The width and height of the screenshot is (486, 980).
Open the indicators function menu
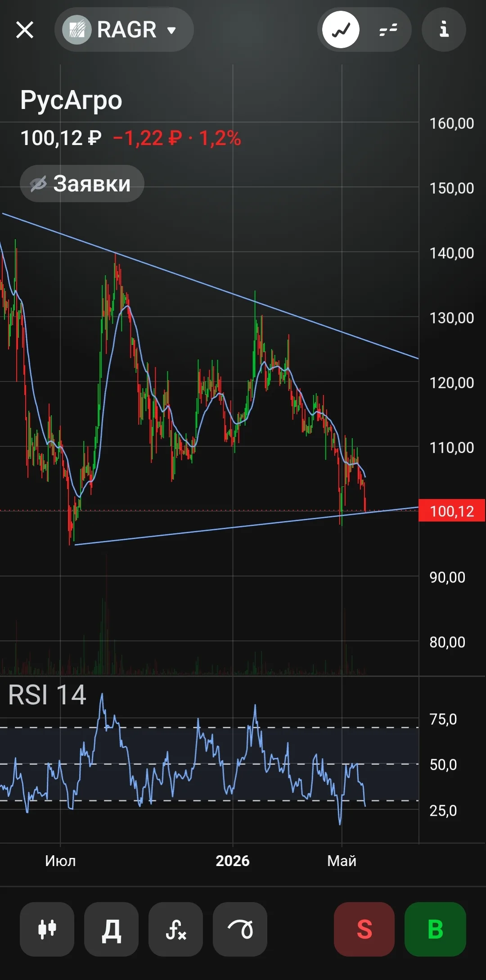pyautogui.click(x=175, y=929)
